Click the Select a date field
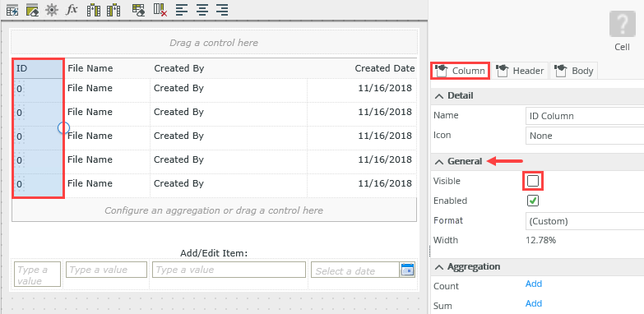The width and height of the screenshot is (644, 314). [x=355, y=270]
